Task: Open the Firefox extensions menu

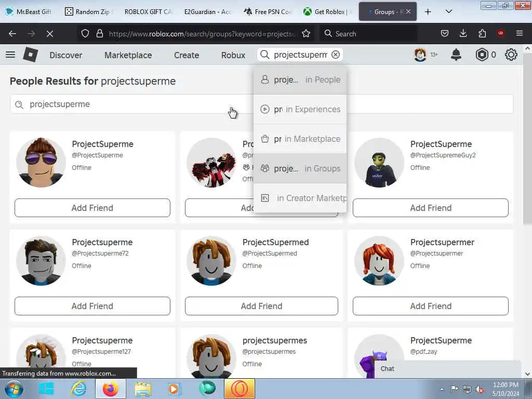Action: pos(482,34)
